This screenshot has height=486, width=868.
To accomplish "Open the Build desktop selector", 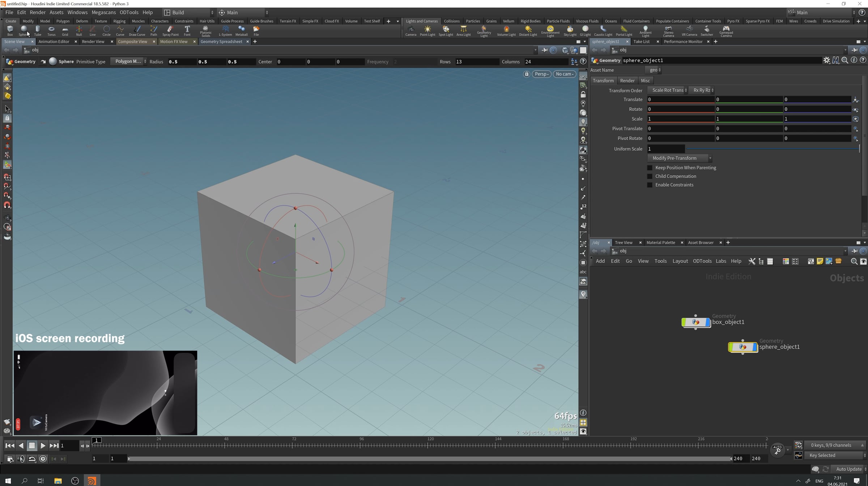I will (188, 12).
